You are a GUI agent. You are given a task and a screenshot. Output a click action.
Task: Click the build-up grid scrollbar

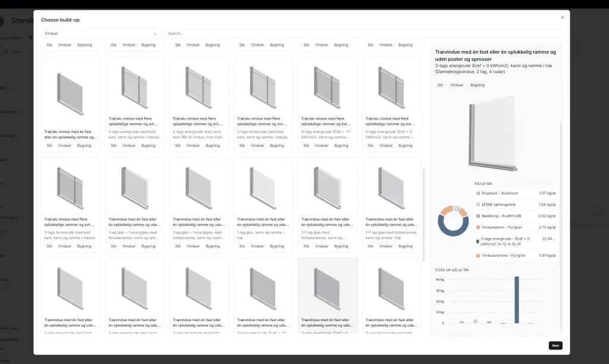point(424,214)
